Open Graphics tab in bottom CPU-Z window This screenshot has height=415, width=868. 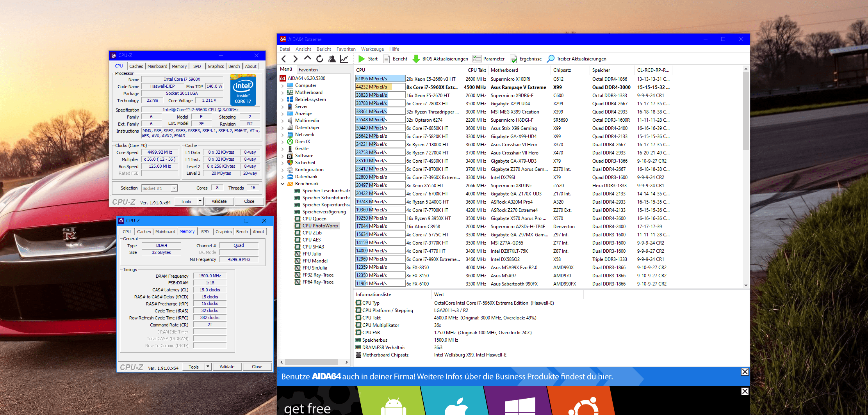pyautogui.click(x=224, y=232)
